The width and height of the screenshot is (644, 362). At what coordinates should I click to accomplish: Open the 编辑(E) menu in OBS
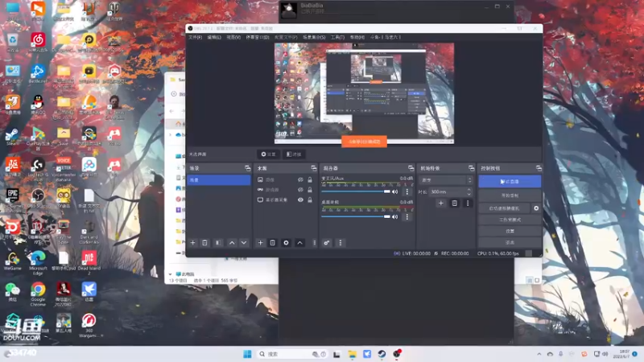point(214,37)
